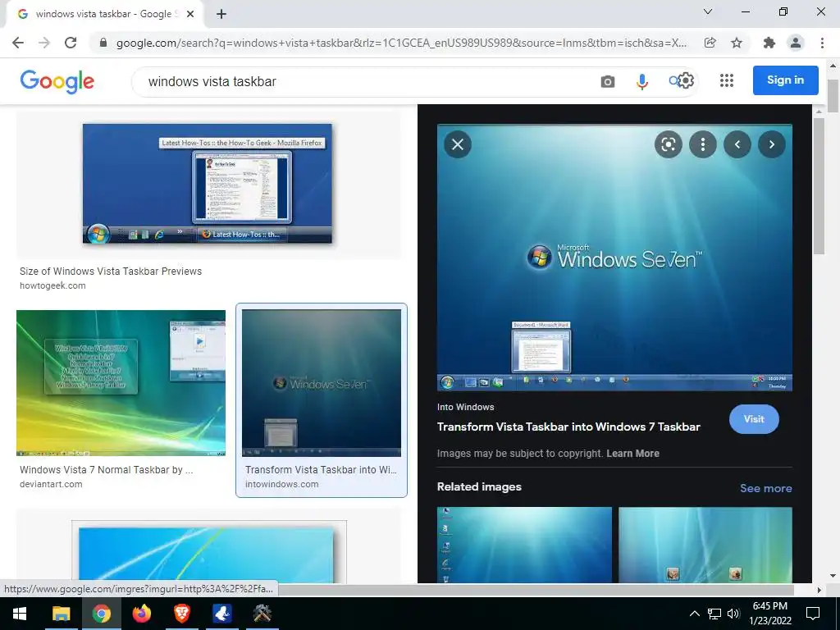
Task: Close the image preview panel
Action: (x=458, y=144)
